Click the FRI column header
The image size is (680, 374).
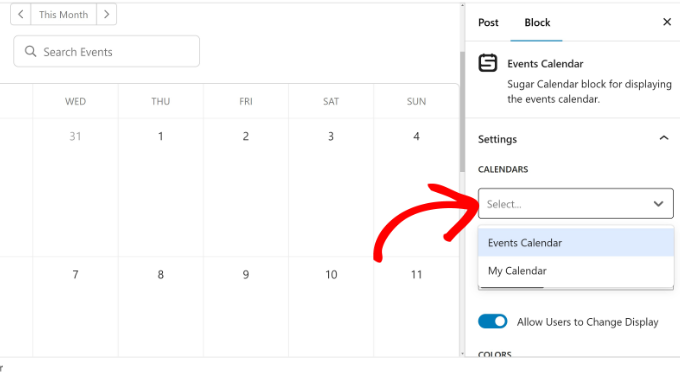(x=245, y=102)
